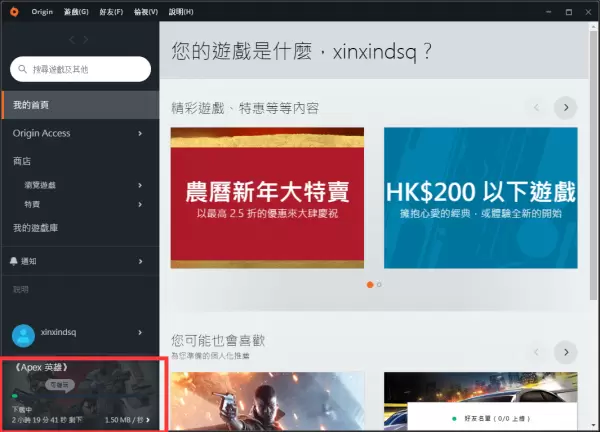
Task: Click next arrow in 精彩遊戲 carousel
Action: pyautogui.click(x=566, y=108)
